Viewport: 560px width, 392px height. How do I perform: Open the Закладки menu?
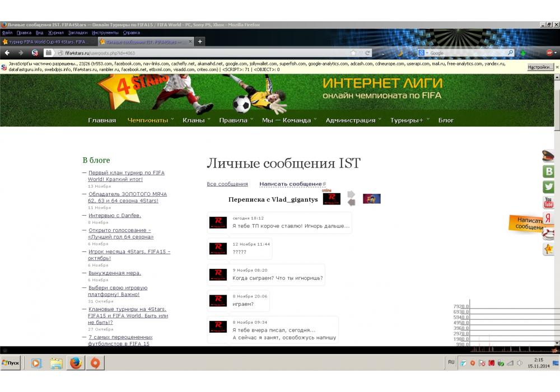coord(78,32)
